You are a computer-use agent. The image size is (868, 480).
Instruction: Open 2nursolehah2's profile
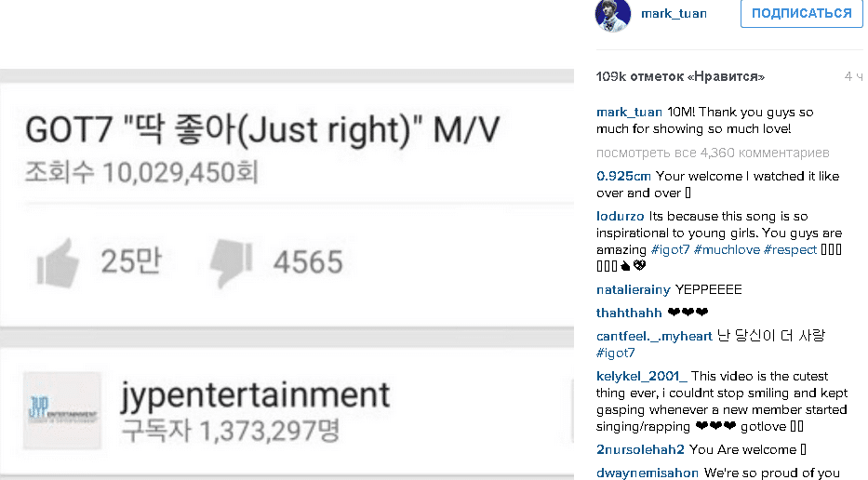click(640, 449)
